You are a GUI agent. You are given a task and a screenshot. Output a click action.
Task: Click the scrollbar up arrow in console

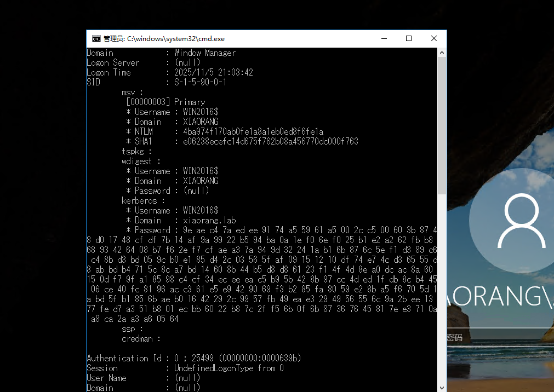click(x=442, y=53)
